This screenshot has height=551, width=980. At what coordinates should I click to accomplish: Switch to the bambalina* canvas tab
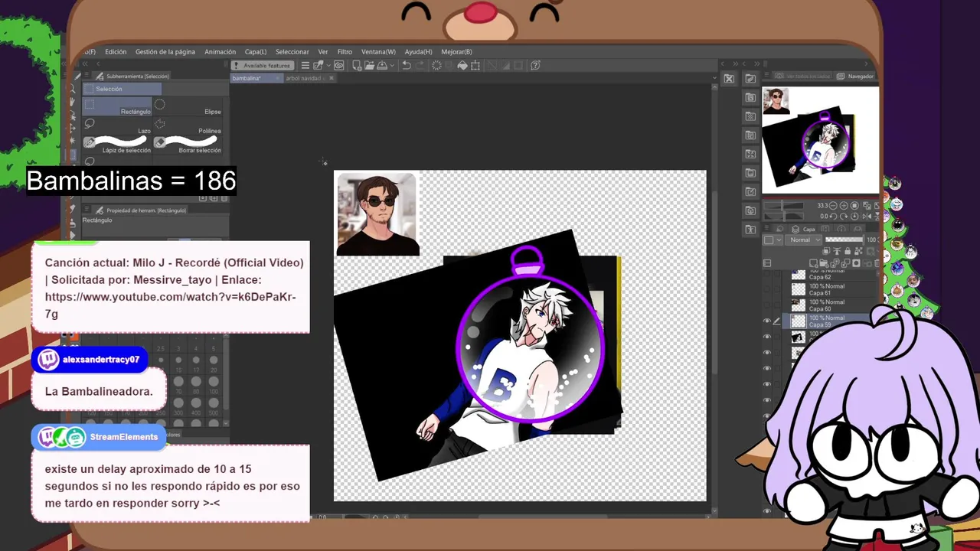click(x=257, y=78)
